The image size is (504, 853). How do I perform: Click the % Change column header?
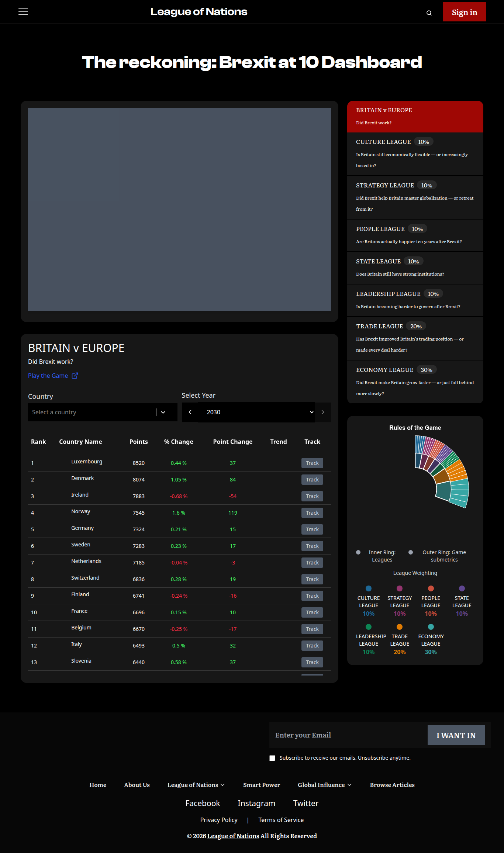[179, 442]
